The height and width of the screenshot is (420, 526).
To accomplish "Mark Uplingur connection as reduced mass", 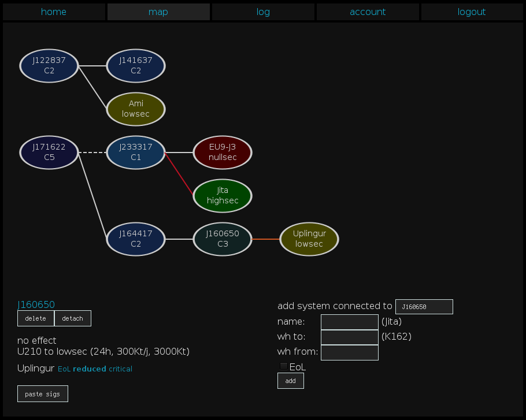I will tap(89, 369).
